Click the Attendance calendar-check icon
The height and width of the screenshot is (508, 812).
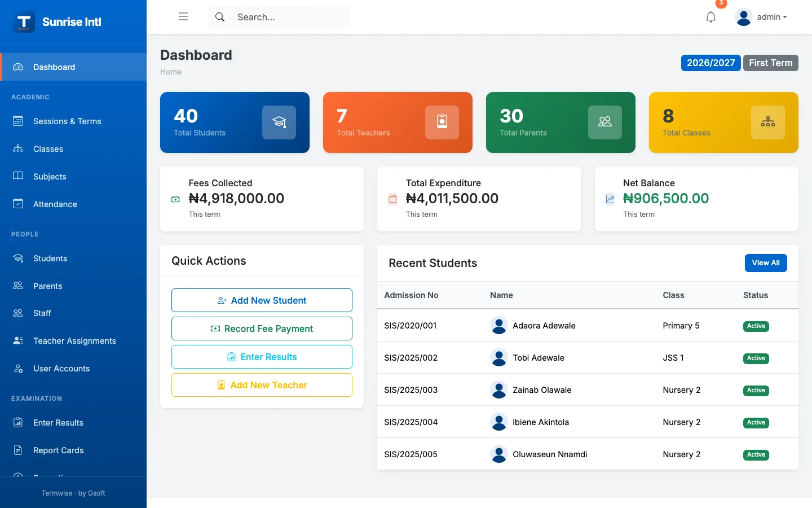tap(18, 204)
